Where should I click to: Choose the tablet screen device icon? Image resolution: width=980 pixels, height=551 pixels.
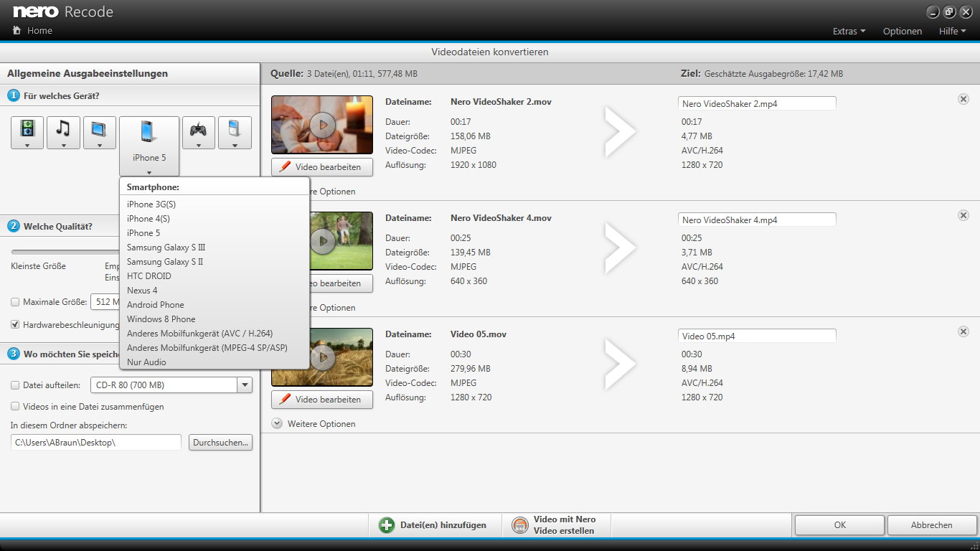99,129
